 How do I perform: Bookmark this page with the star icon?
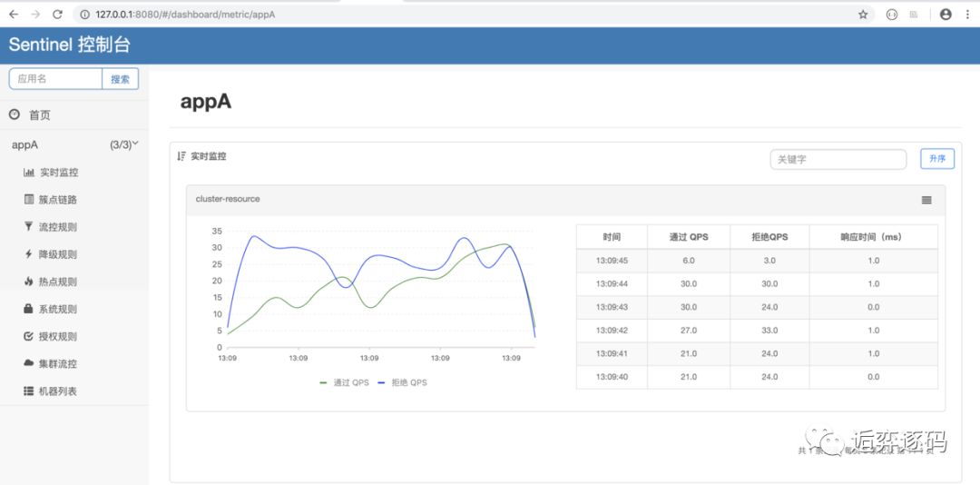point(863,15)
